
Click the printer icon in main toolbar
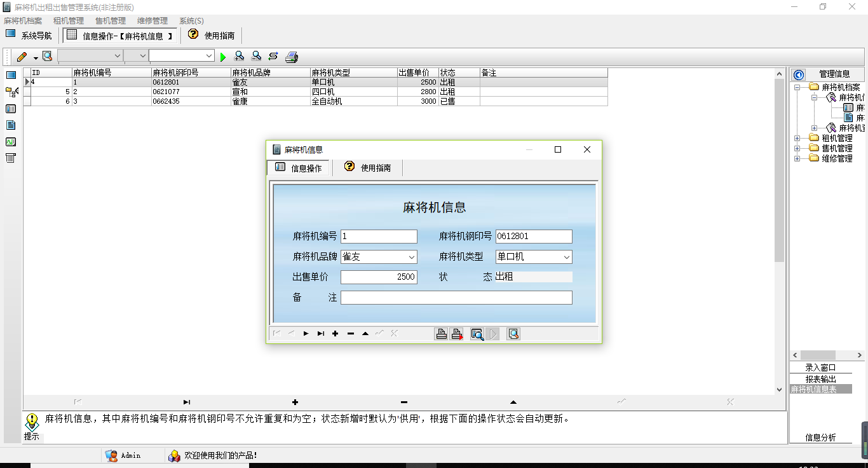(292, 57)
